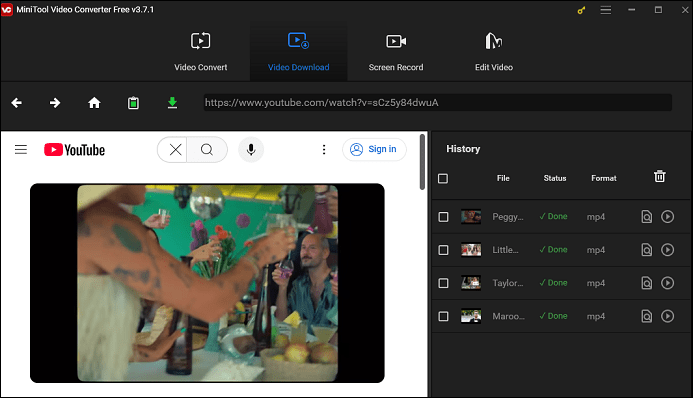Play the Peggy downloaded video
693x398 pixels.
pyautogui.click(x=667, y=216)
